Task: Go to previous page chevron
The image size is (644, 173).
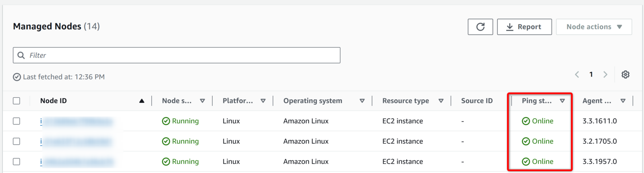Action: click(577, 75)
